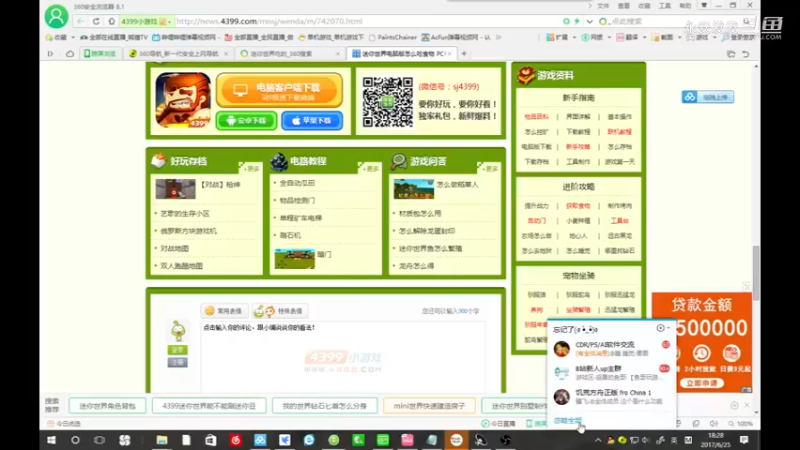Open 饥荒方舟正版 chat in popup
Viewport: 800px width, 450px height.
pos(611,397)
